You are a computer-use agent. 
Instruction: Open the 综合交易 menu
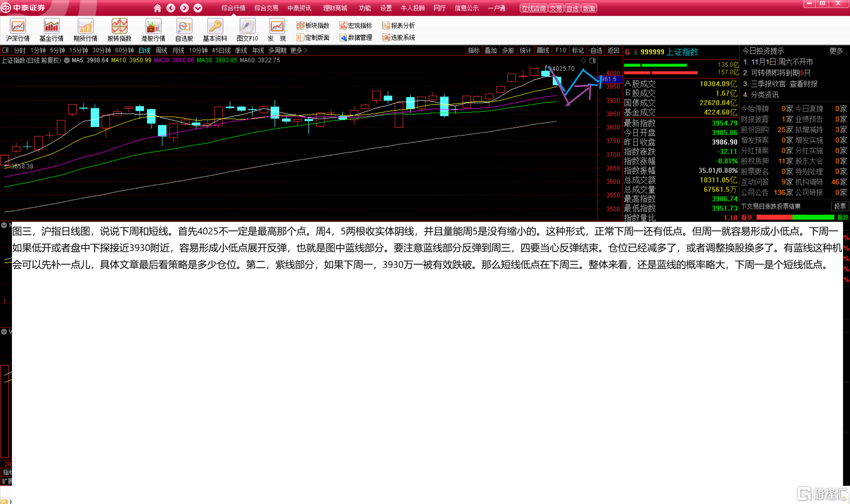tap(266, 8)
